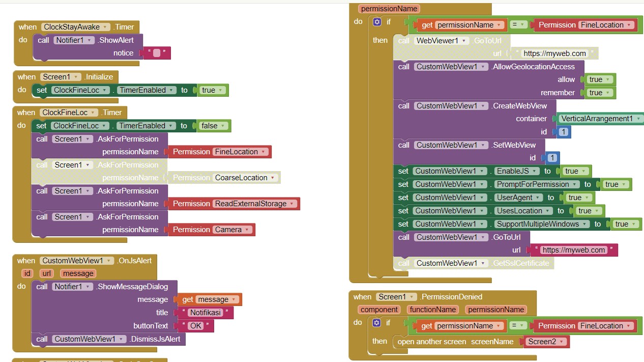Click the gear icon in the PermissionDenied if block

375,323
